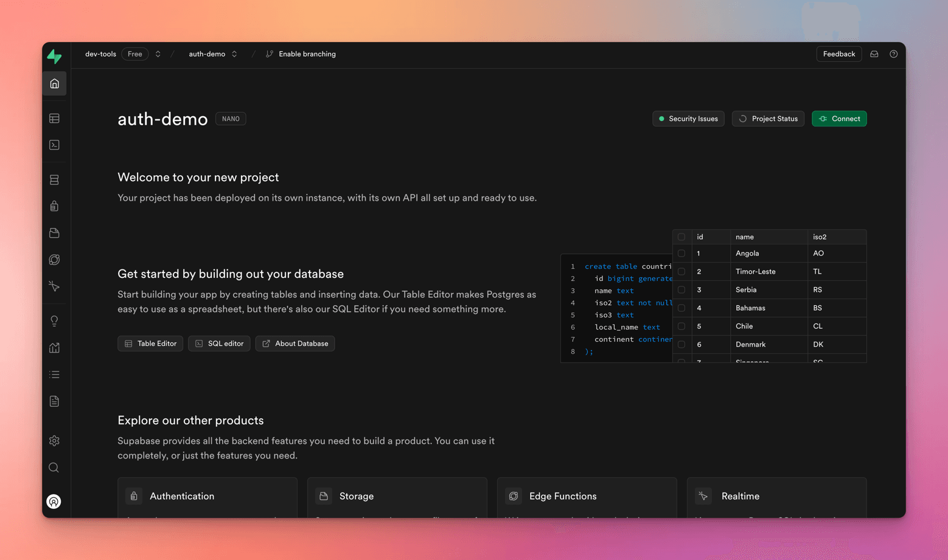Image resolution: width=948 pixels, height=560 pixels.
Task: Click the Realtime card icon
Action: pos(703,496)
